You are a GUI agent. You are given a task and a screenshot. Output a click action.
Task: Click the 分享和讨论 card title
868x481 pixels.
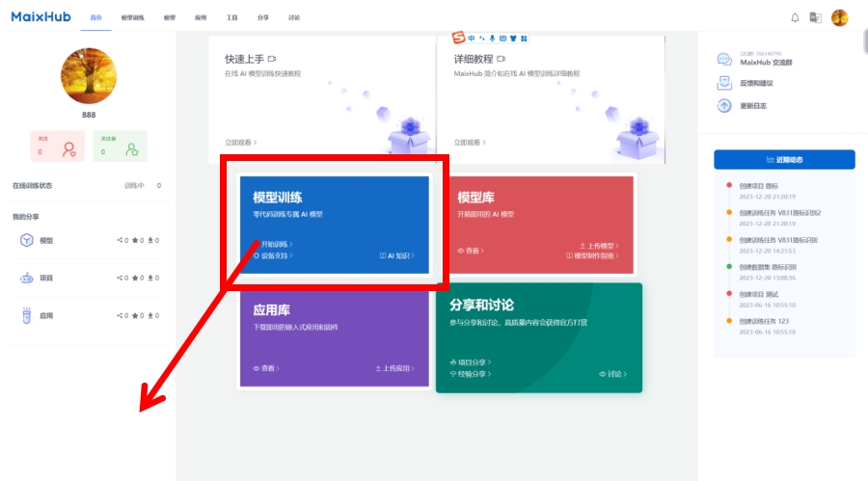pyautogui.click(x=481, y=305)
